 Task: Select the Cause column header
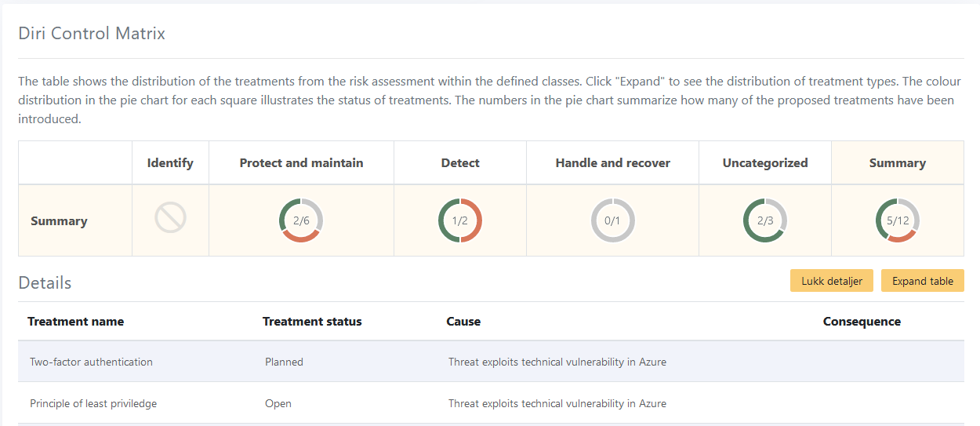463,322
